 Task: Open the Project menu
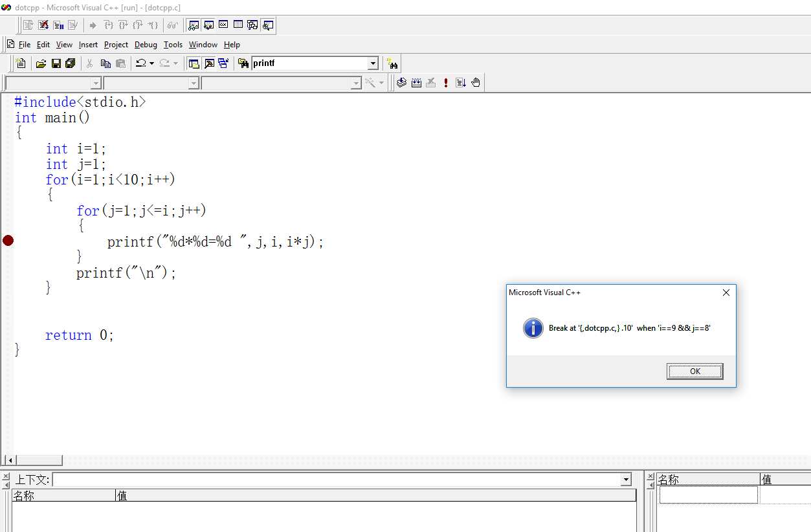[116, 45]
